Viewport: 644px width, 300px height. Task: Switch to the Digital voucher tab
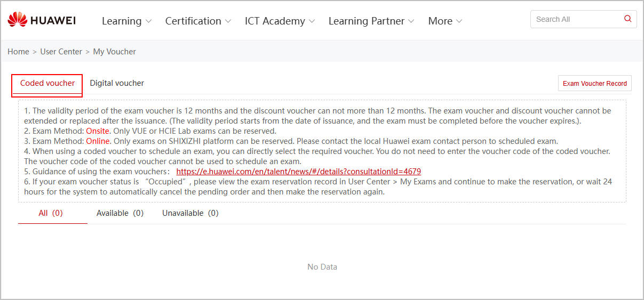pos(117,83)
